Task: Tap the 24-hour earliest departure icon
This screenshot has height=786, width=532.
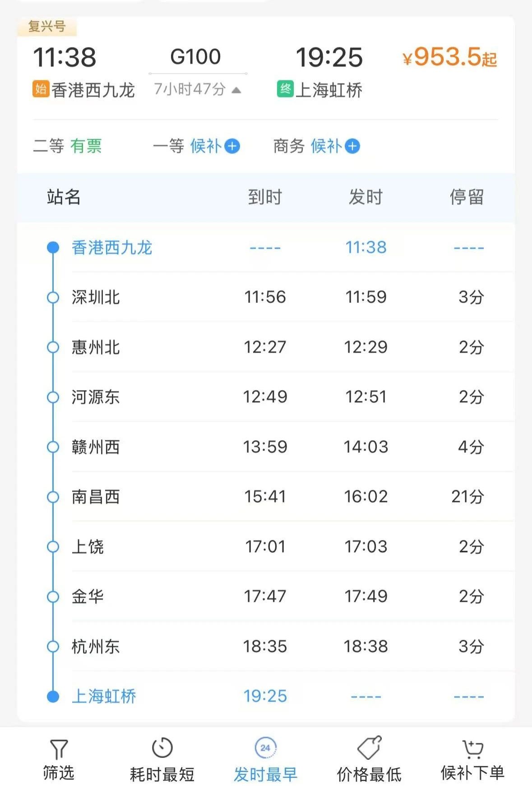Action: coord(265,748)
